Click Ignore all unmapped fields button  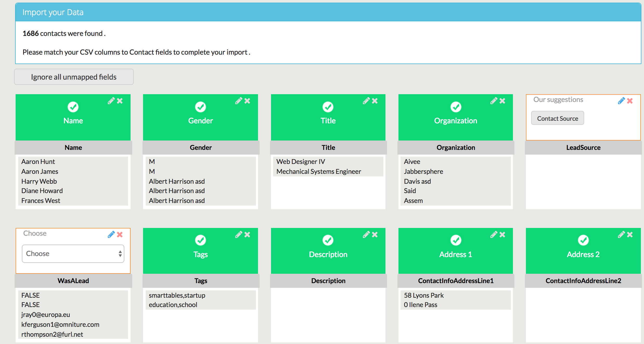[74, 77]
